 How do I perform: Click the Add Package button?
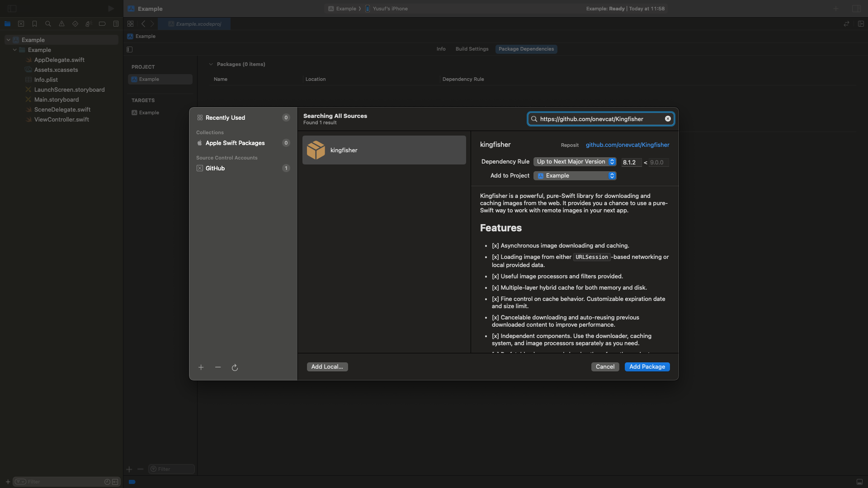647,367
